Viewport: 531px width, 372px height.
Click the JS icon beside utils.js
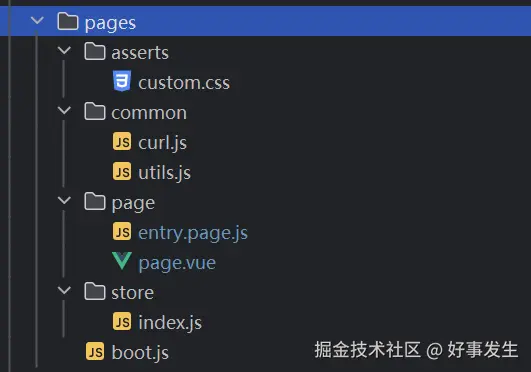[122, 171]
